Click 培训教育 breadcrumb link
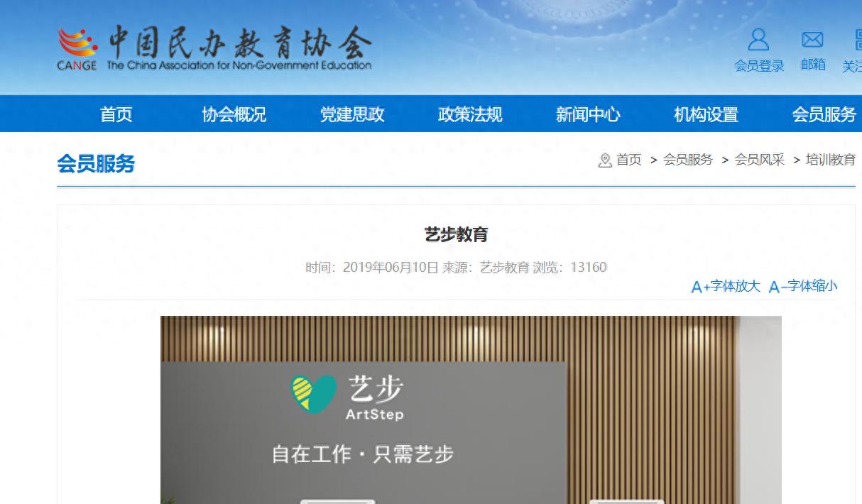The width and height of the screenshot is (862, 504). (830, 160)
